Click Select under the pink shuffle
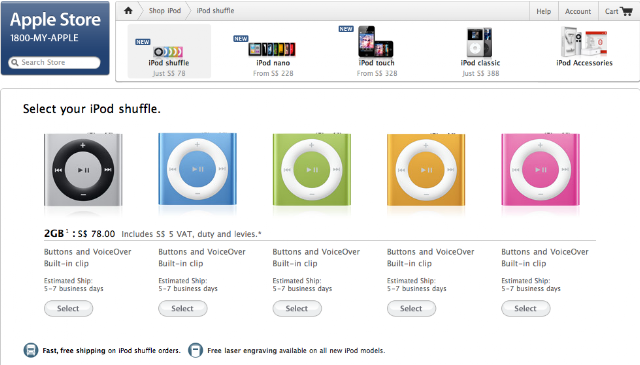The height and width of the screenshot is (365, 640). coord(525,308)
